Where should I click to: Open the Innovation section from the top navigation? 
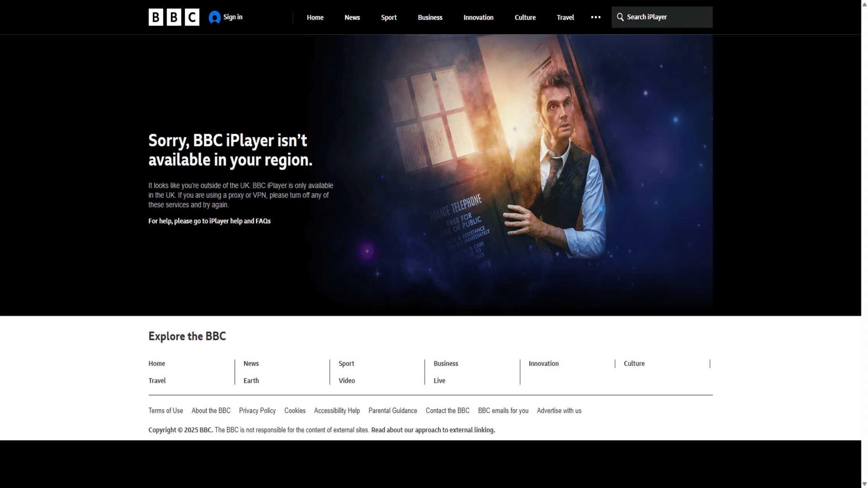478,17
